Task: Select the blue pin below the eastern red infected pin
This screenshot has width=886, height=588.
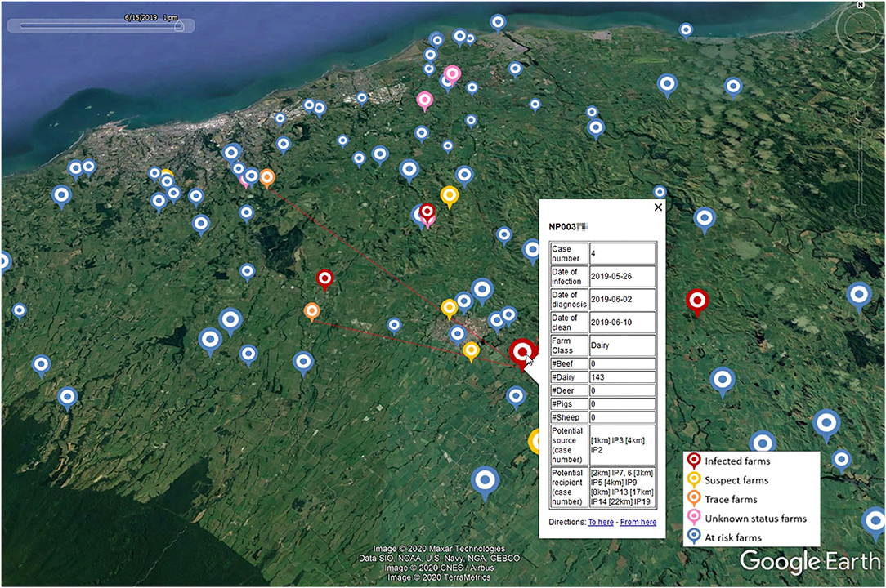Action: tap(723, 381)
